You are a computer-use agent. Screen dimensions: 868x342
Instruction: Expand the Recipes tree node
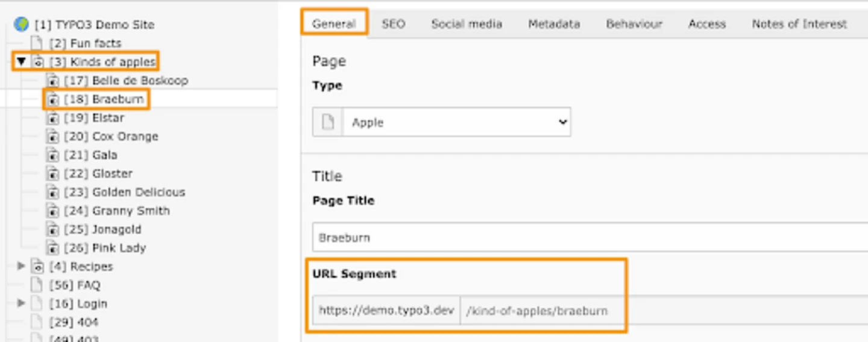(x=22, y=266)
